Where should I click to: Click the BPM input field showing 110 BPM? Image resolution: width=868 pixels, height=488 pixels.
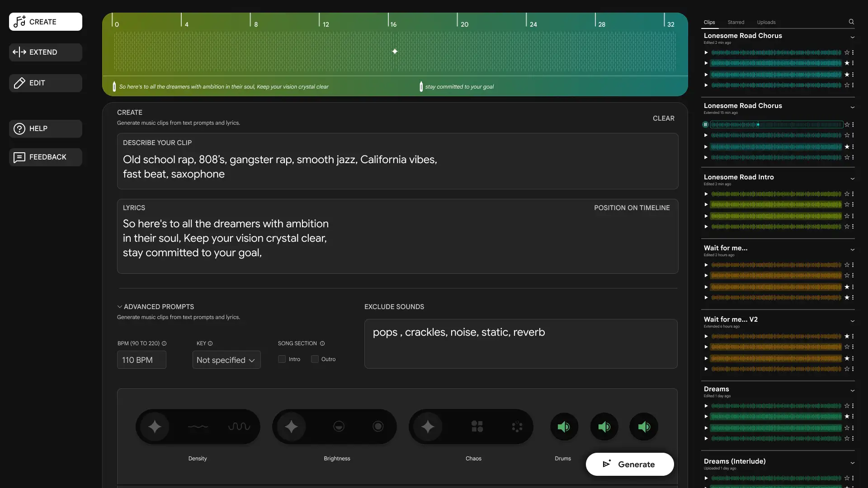coord(142,360)
